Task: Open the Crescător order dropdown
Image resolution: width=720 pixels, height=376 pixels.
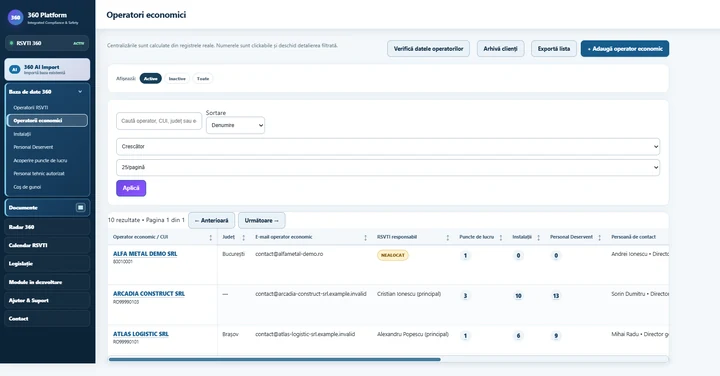Action: pos(388,146)
